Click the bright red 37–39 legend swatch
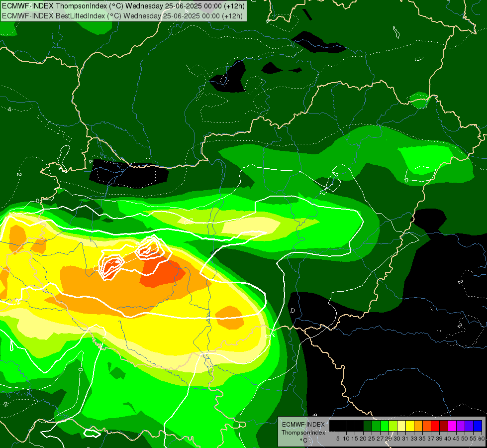 [435, 426]
